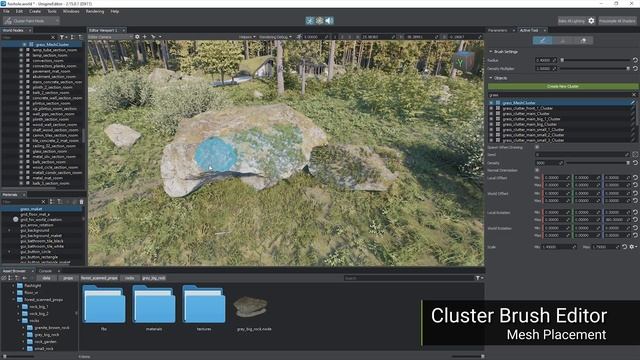Click the settings gear beside Bake All Lighting
This screenshot has height=360, width=640.
pos(591,20)
